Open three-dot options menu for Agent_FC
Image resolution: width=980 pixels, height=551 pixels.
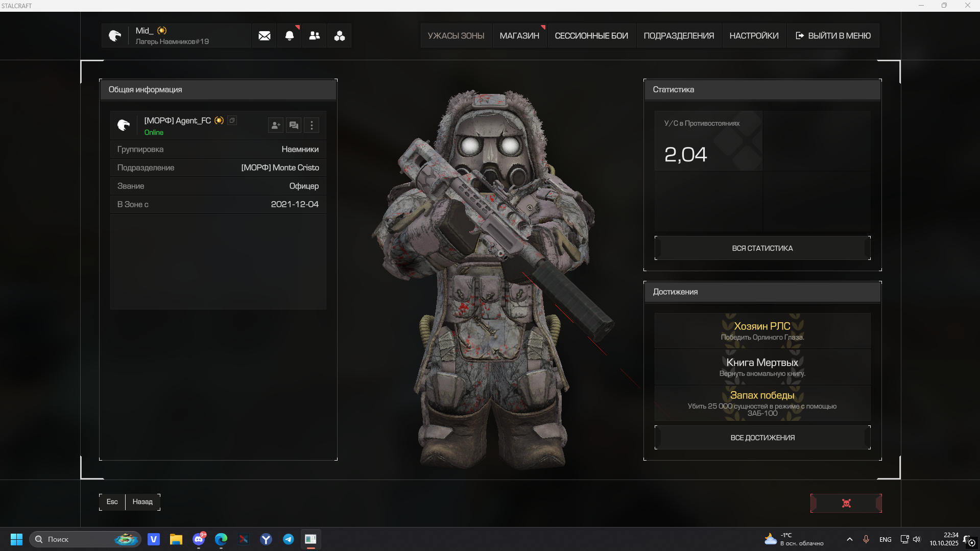tap(312, 125)
